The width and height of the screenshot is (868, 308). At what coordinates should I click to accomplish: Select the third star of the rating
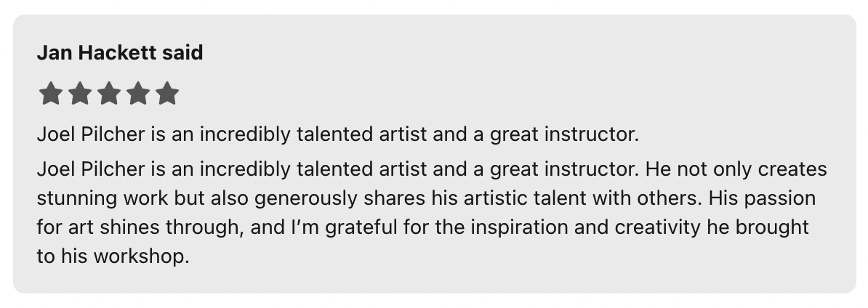(x=108, y=94)
